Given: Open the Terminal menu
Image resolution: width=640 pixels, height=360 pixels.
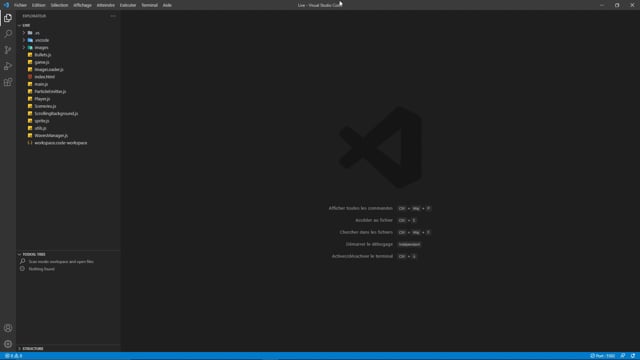Looking at the screenshot, I should (149, 5).
